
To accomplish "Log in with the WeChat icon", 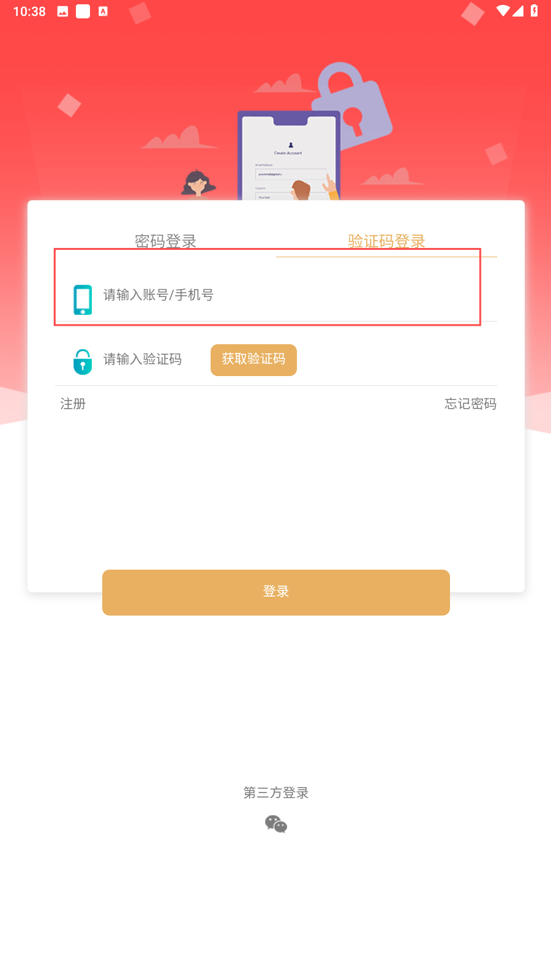I will coord(276,824).
